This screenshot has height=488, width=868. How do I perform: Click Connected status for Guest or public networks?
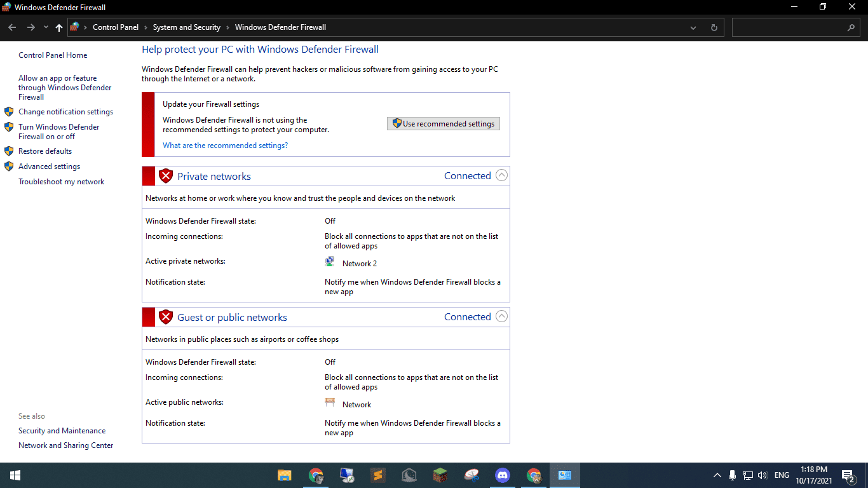click(x=468, y=317)
